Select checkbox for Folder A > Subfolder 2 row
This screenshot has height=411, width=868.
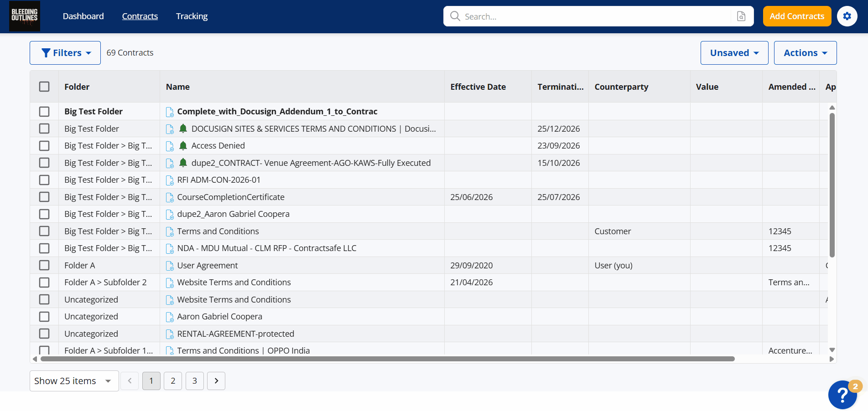tap(44, 283)
